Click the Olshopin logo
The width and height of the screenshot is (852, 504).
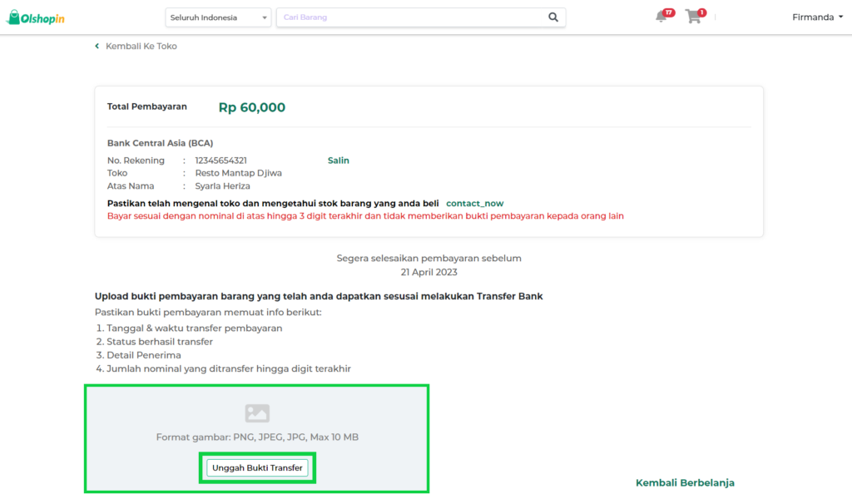(x=35, y=16)
